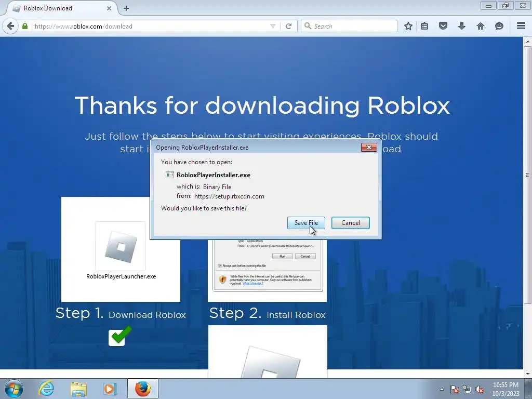Go to the Firefox home page icon

click(x=481, y=26)
